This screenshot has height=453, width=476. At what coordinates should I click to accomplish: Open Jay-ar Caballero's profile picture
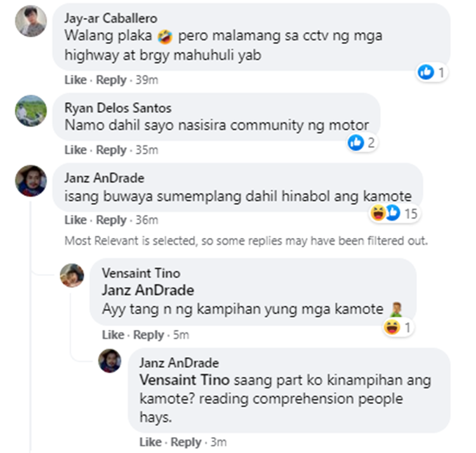(x=31, y=21)
